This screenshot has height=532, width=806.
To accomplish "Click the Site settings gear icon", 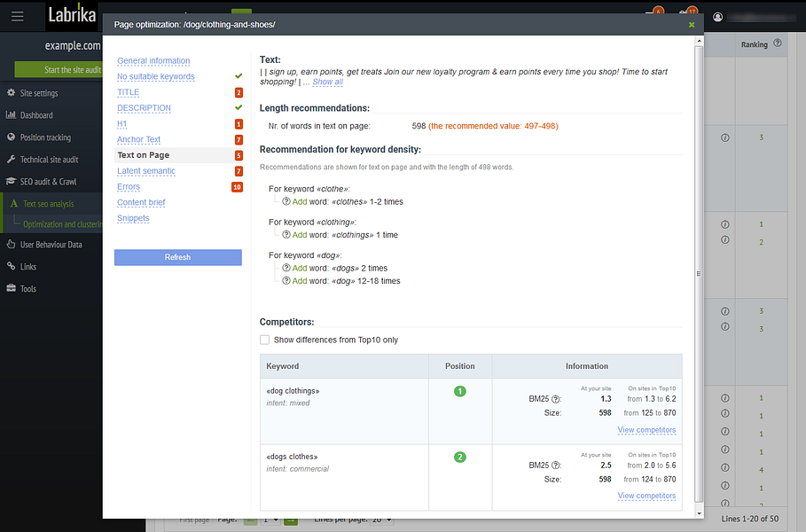I will tap(11, 93).
